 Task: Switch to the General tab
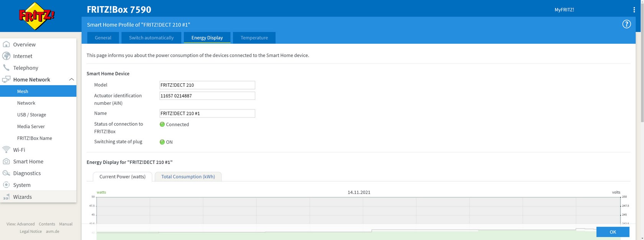point(103,38)
